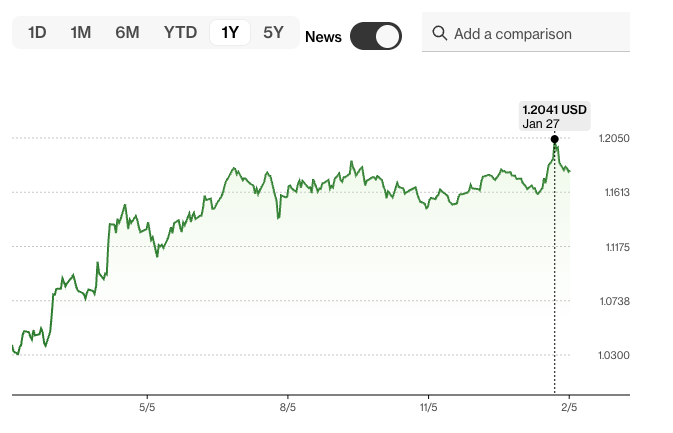Screen dimensions: 673x433
Task: Click the 2/5 date axis label
Action: [569, 407]
